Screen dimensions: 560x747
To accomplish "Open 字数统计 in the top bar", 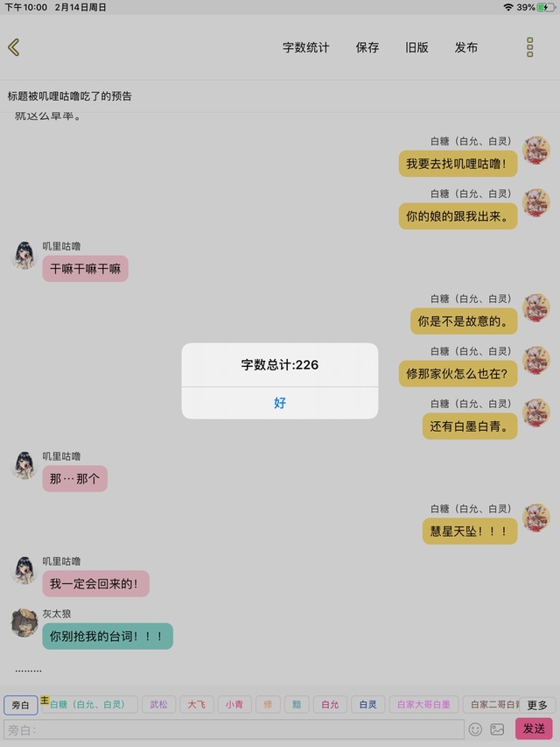I will pyautogui.click(x=305, y=47).
